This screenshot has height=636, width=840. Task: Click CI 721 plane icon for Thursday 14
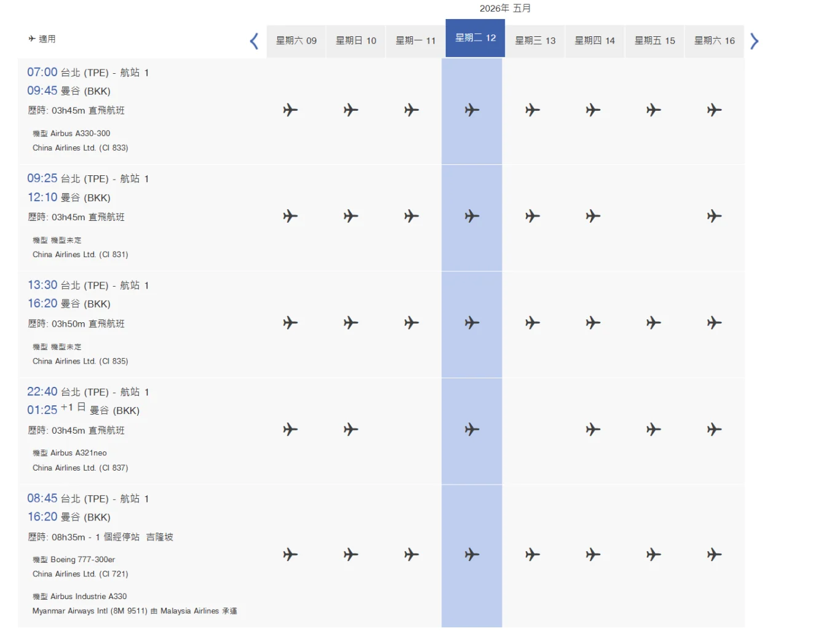[593, 555]
